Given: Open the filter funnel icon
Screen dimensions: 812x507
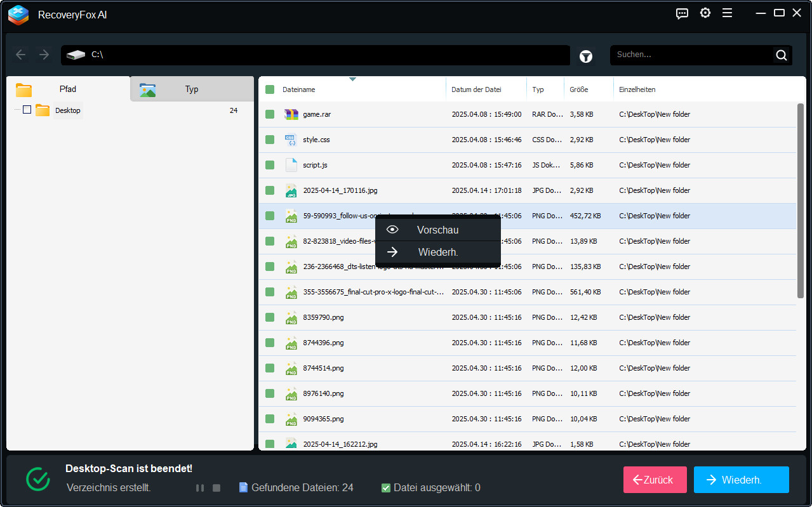Looking at the screenshot, I should (x=586, y=56).
